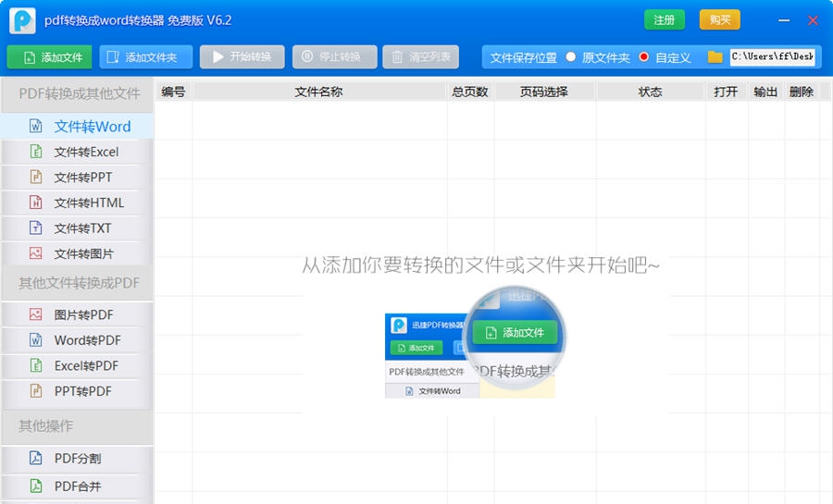Click the orange 购买 purchase button
833x504 pixels.
click(720, 20)
